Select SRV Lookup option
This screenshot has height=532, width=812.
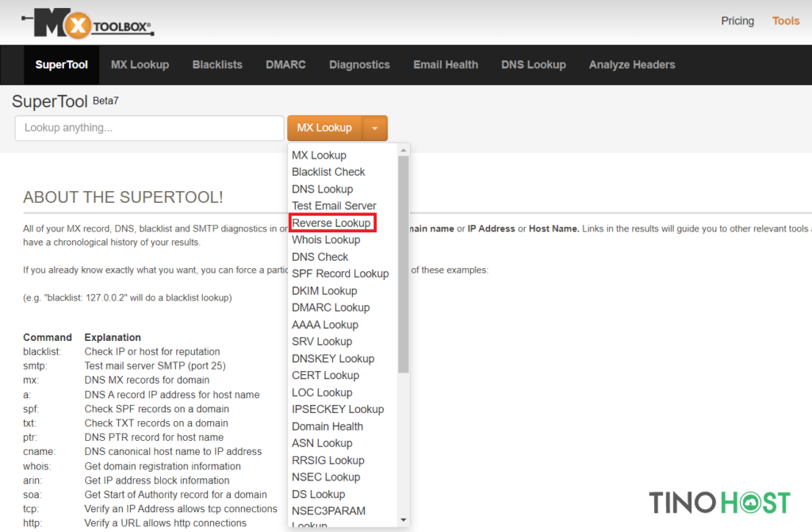click(x=322, y=342)
